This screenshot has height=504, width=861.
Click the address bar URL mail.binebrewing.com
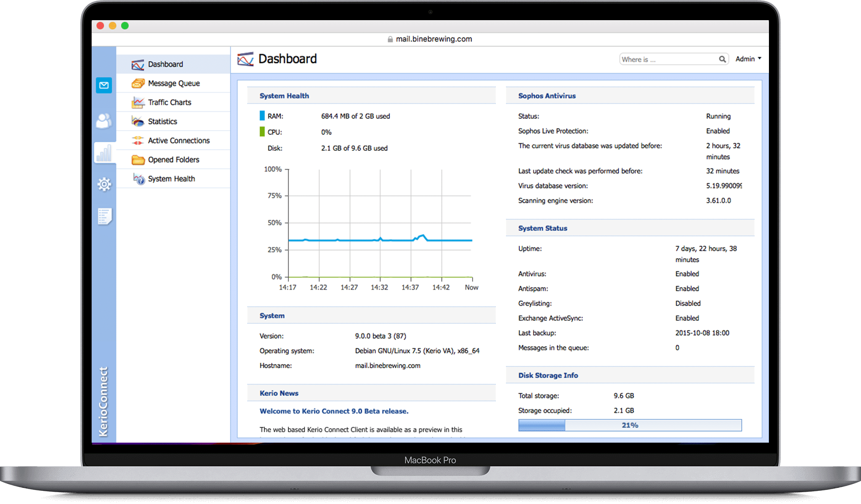434,39
